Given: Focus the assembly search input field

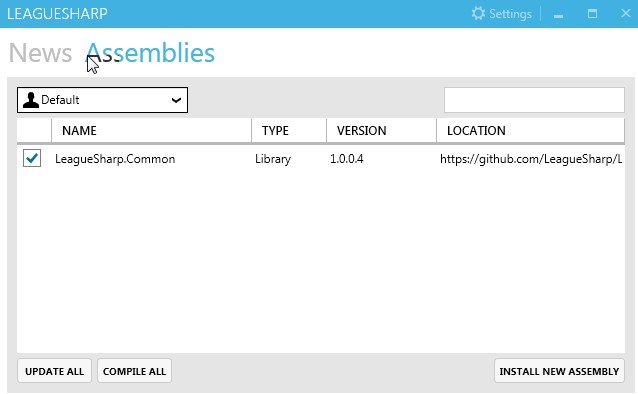Looking at the screenshot, I should pyautogui.click(x=534, y=100).
